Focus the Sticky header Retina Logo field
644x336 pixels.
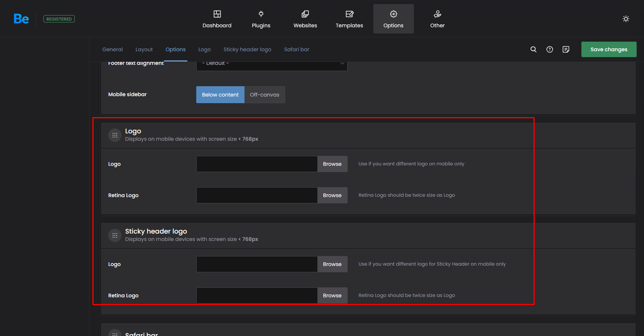[257, 295]
